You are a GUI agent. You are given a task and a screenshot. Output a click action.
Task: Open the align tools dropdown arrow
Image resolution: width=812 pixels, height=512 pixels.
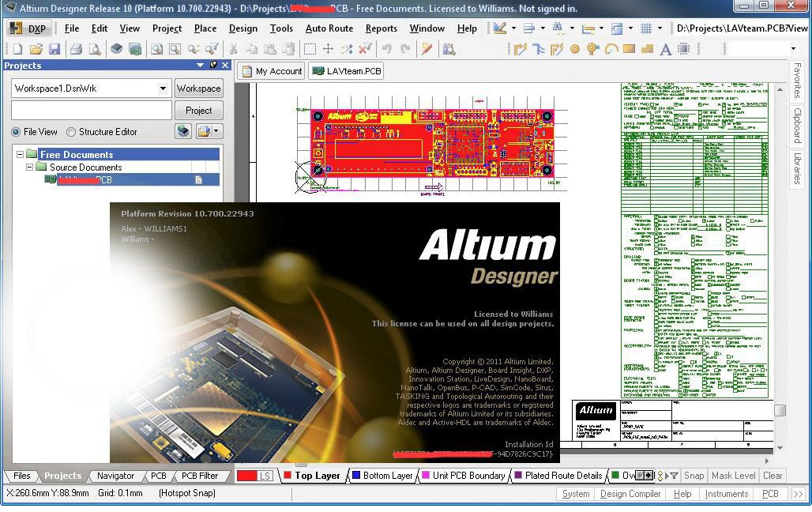point(543,28)
